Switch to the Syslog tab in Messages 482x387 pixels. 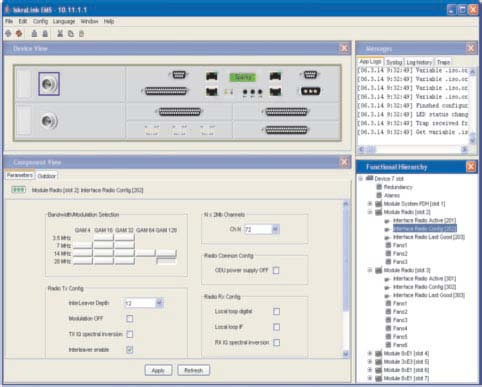[394, 62]
